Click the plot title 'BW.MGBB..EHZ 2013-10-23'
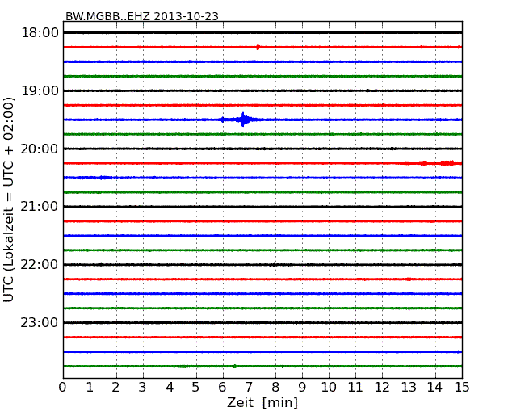The height and width of the screenshot is (420, 525). 142,16
